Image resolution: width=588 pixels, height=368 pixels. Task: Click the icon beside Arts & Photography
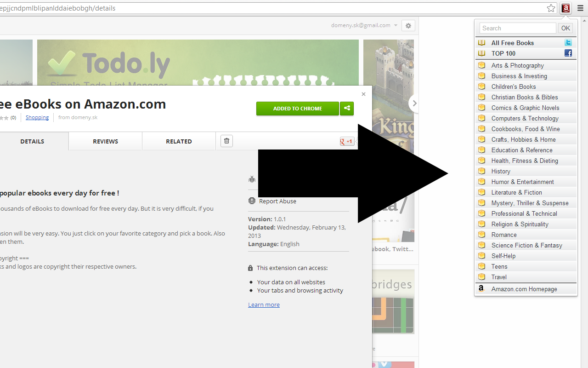(481, 65)
